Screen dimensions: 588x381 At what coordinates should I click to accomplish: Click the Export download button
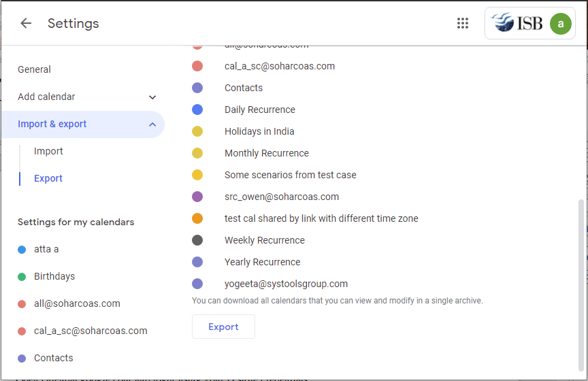point(223,327)
